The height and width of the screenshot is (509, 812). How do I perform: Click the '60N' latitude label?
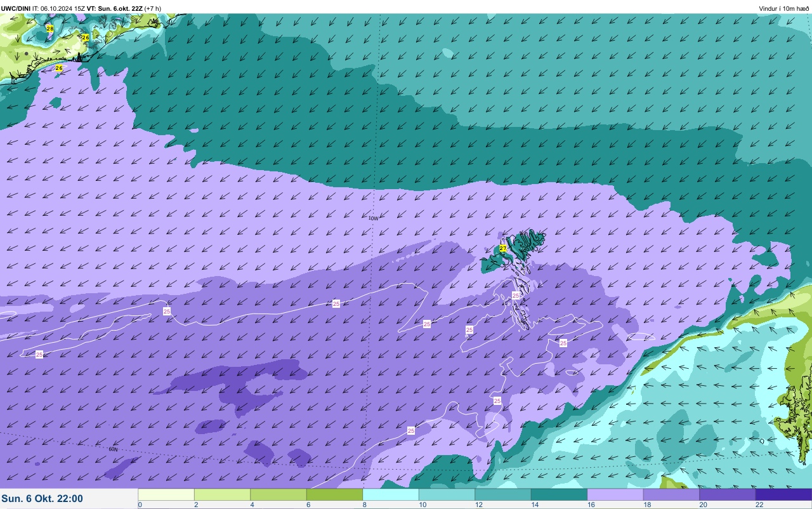coord(113,449)
